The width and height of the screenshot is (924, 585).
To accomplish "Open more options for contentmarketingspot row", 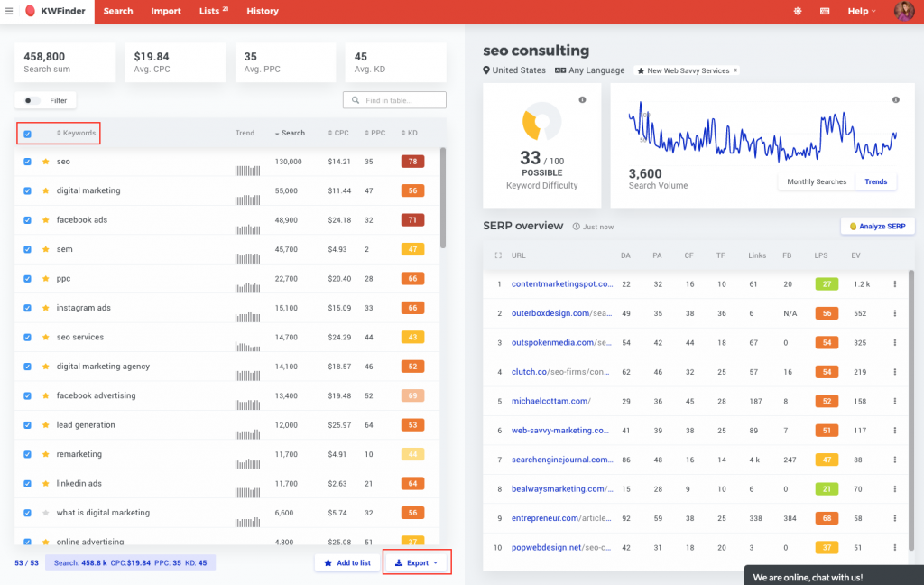I will point(894,284).
